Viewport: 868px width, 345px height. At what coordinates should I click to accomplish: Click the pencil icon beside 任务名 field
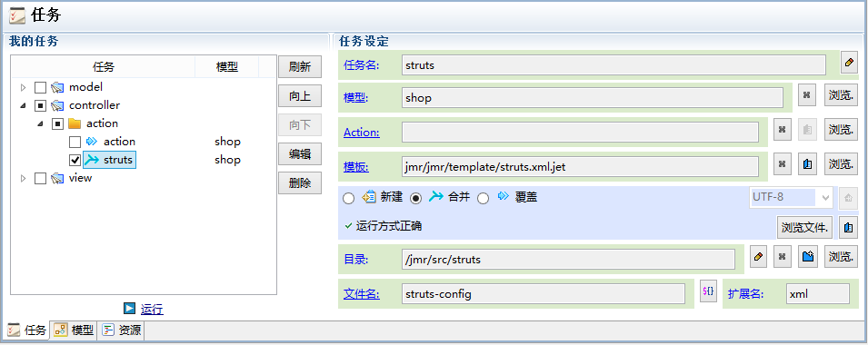point(849,63)
